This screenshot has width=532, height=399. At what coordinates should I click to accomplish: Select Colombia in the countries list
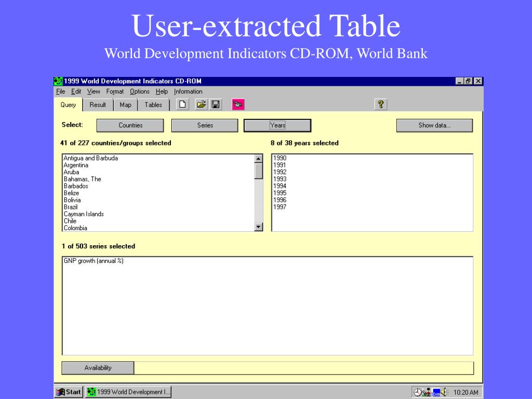point(75,228)
